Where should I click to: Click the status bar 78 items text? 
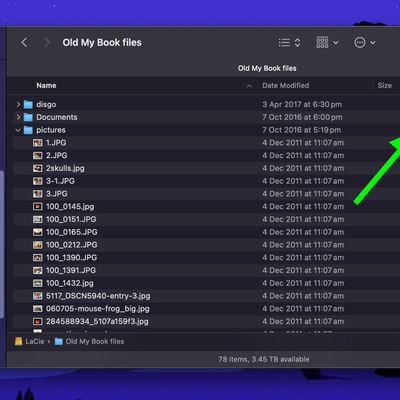click(264, 359)
